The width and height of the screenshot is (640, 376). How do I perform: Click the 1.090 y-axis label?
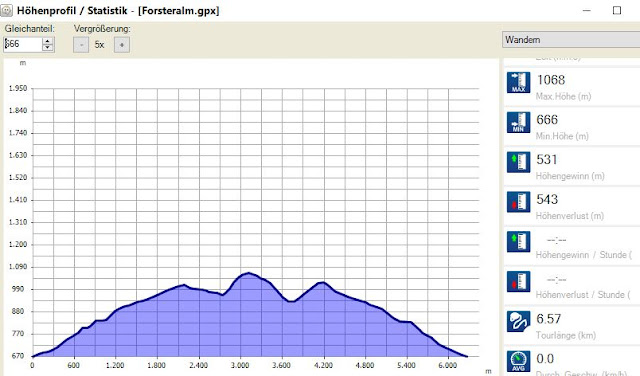pos(18,267)
